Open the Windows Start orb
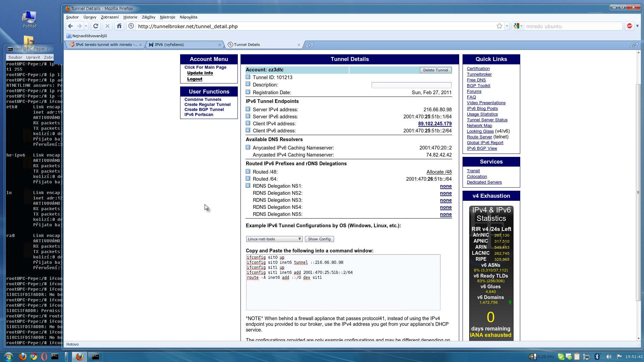Image resolution: width=644 pixels, height=362 pixels. 8,357
